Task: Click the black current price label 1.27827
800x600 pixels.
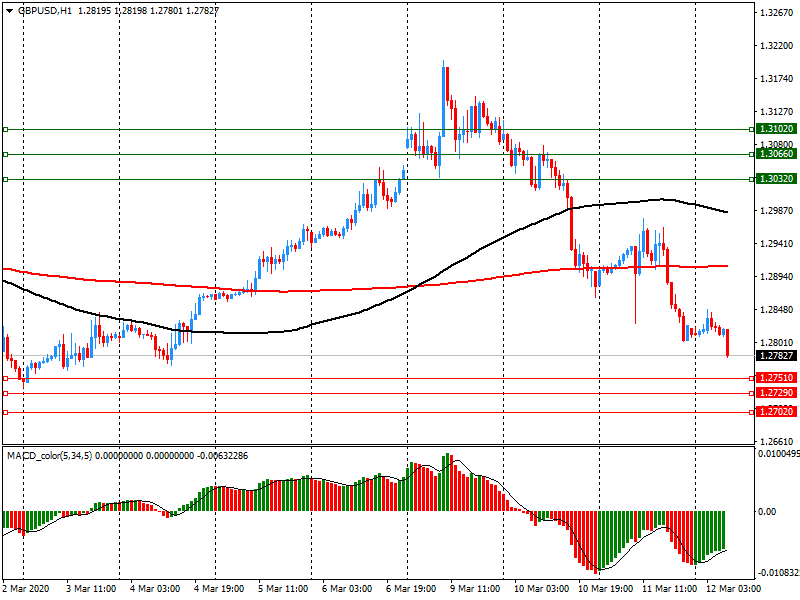Action: 777,356
